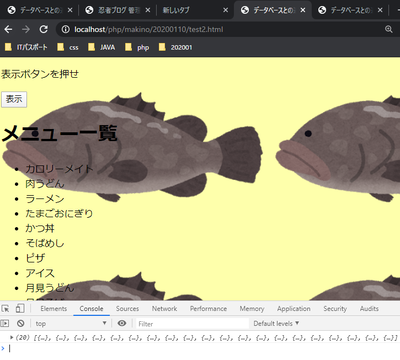Image resolution: width=400 pixels, height=360 pixels.
Task: Switch to the Application tab
Action: click(294, 309)
